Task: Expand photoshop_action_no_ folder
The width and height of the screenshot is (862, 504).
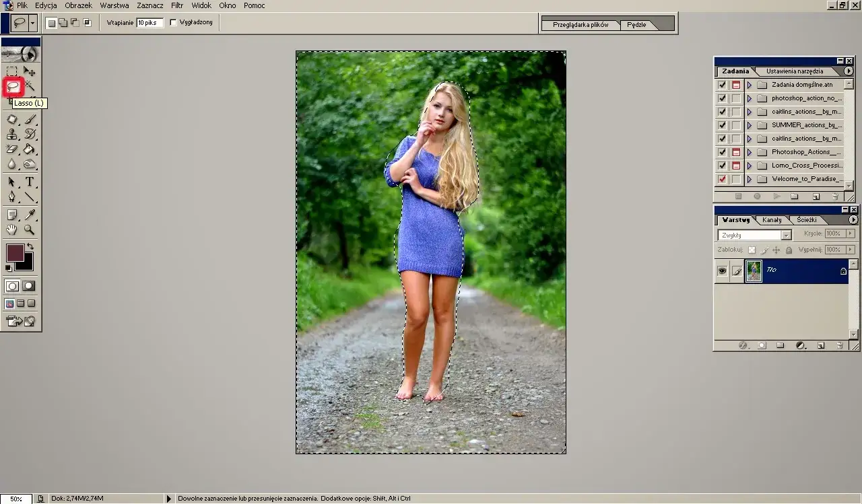Action: (749, 98)
